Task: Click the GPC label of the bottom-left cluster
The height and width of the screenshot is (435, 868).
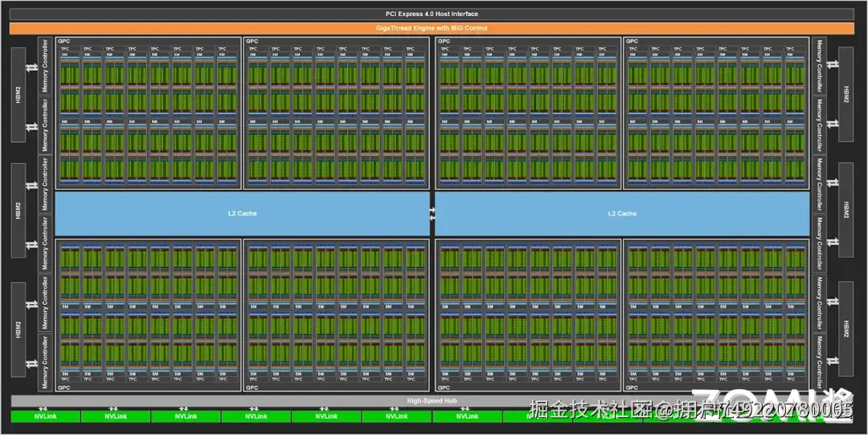Action: pyautogui.click(x=63, y=388)
